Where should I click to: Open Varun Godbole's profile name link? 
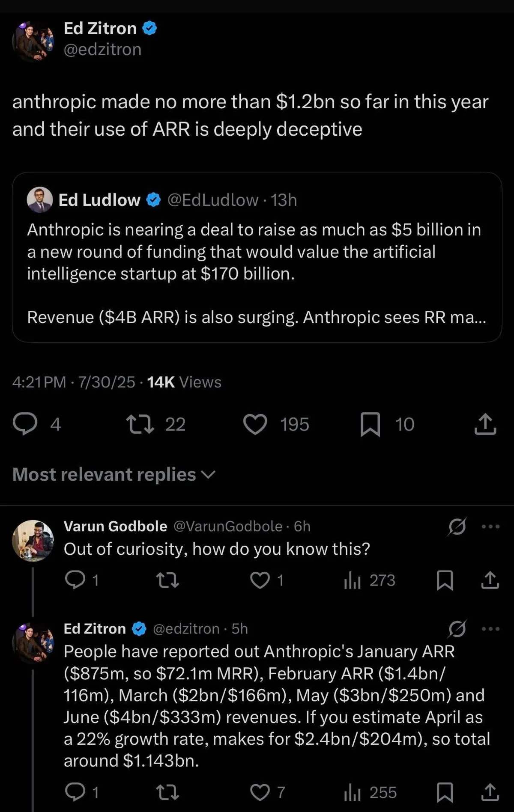115,526
